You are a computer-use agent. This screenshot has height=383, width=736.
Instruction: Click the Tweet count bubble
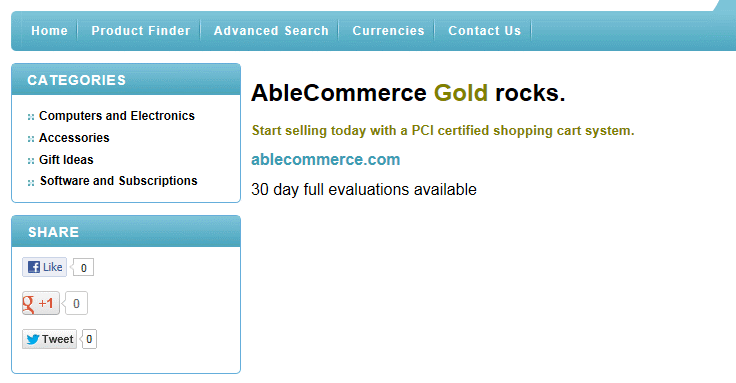(x=89, y=339)
